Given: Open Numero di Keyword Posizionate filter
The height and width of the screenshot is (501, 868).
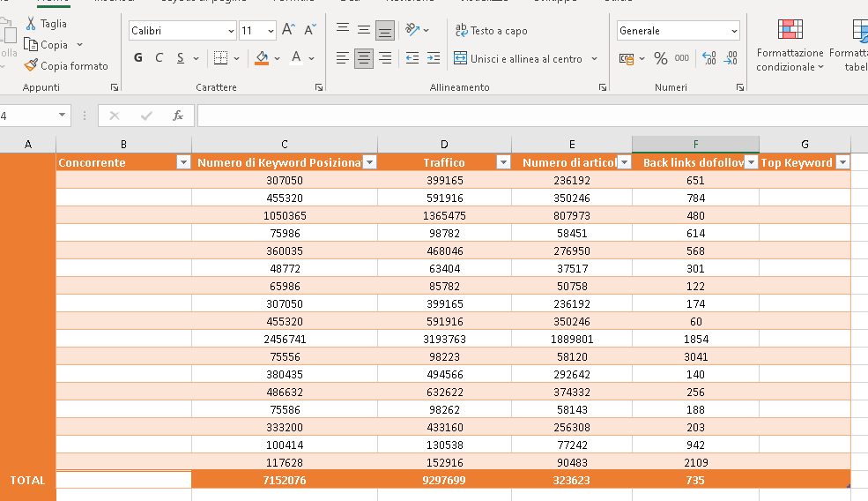Looking at the screenshot, I should 370,161.
